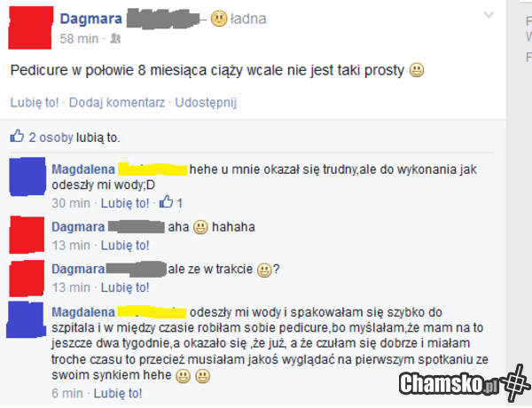532x408 pixels.
Task: Open the Dagmara author name on the post
Action: [x=91, y=19]
